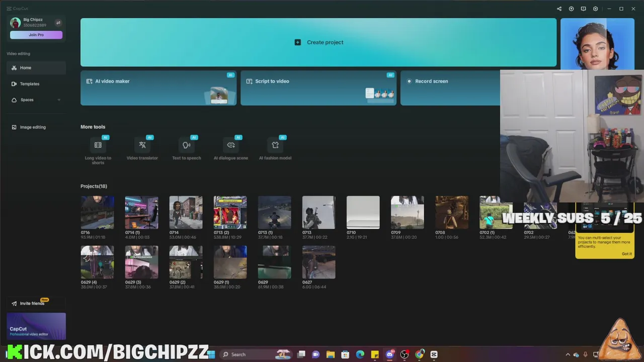Open the Video translator tool
This screenshot has height=362, width=644.
coord(142,148)
